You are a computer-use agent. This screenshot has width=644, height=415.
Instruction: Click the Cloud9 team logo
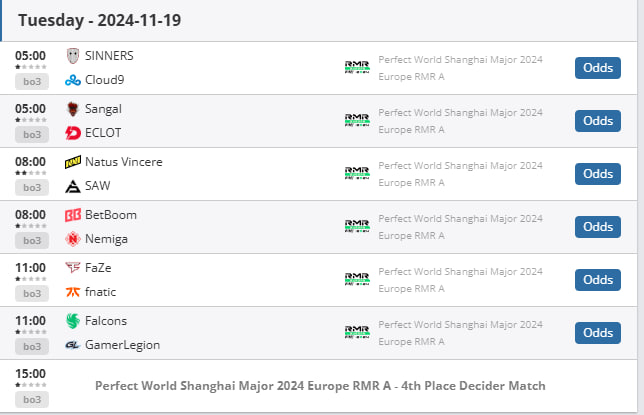73,80
